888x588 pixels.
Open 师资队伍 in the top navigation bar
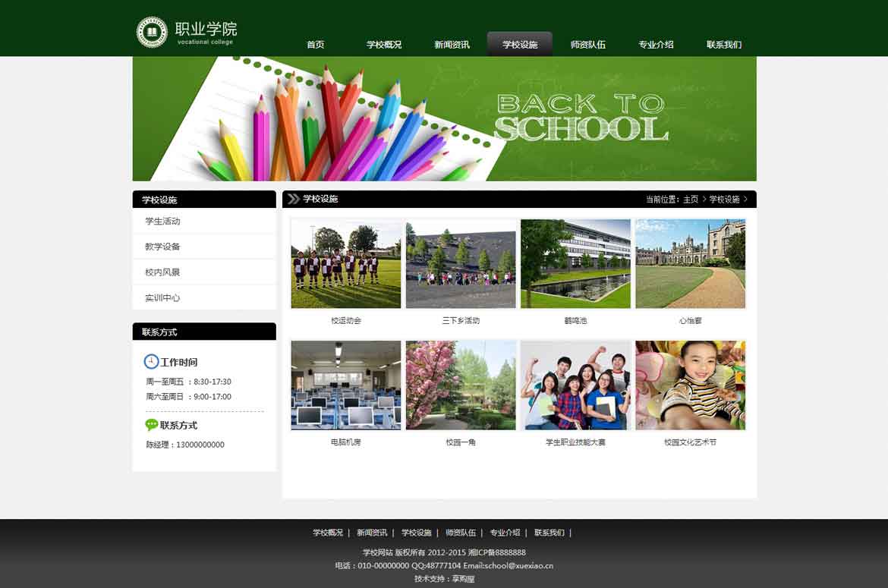click(588, 45)
